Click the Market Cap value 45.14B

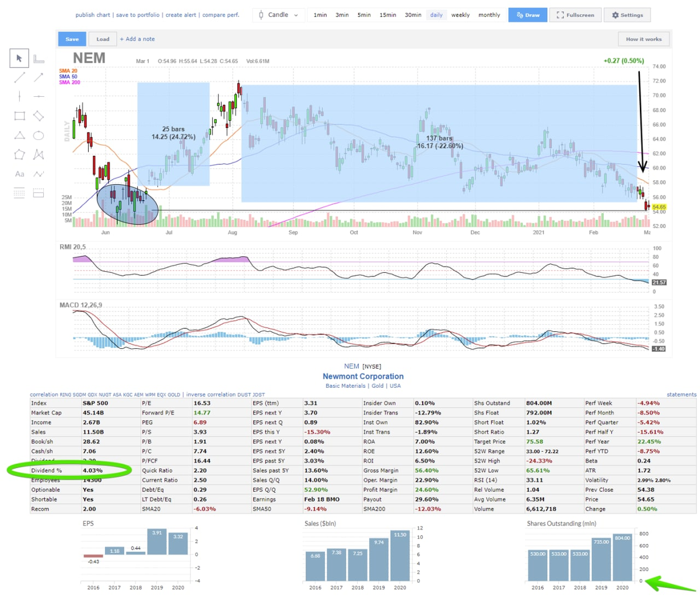pos(94,413)
